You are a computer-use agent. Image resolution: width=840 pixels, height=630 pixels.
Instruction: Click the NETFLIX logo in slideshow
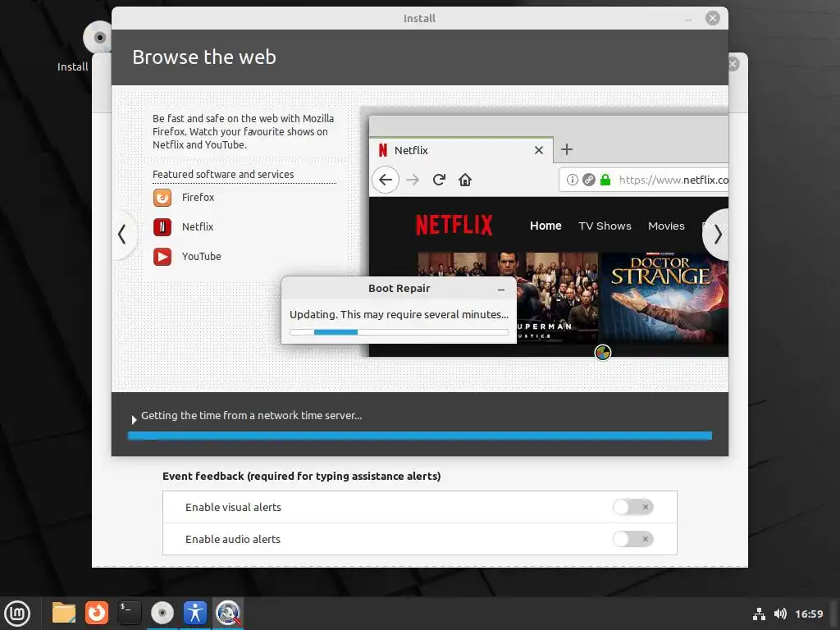(454, 225)
